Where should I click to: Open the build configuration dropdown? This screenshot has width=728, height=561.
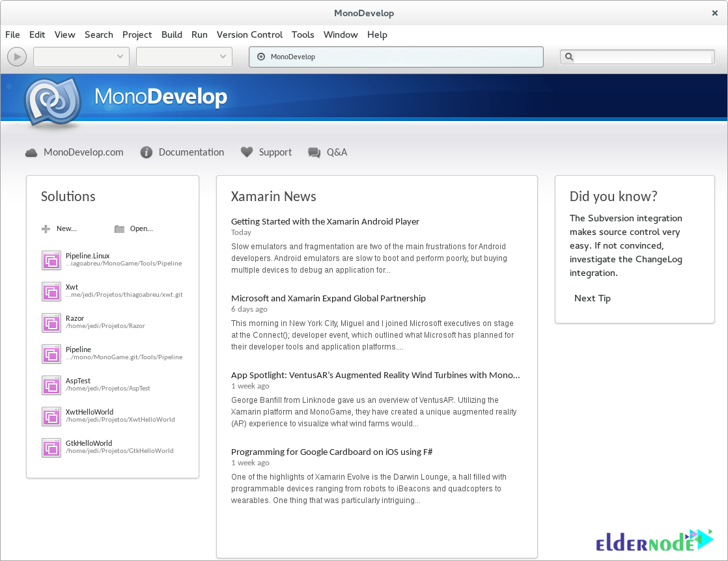81,57
